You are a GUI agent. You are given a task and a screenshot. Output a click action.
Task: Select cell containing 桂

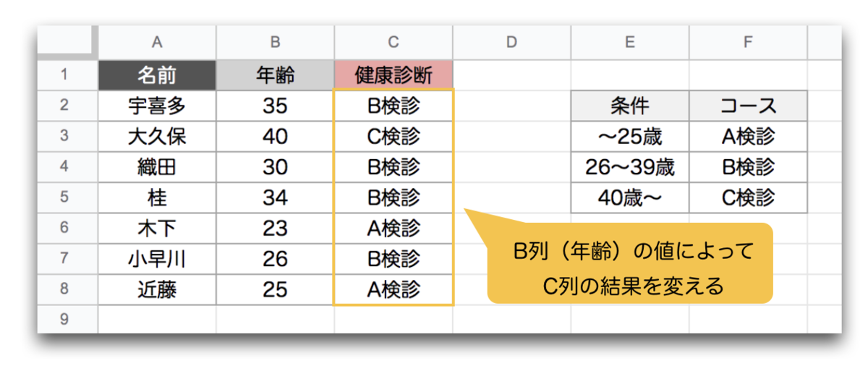157,197
